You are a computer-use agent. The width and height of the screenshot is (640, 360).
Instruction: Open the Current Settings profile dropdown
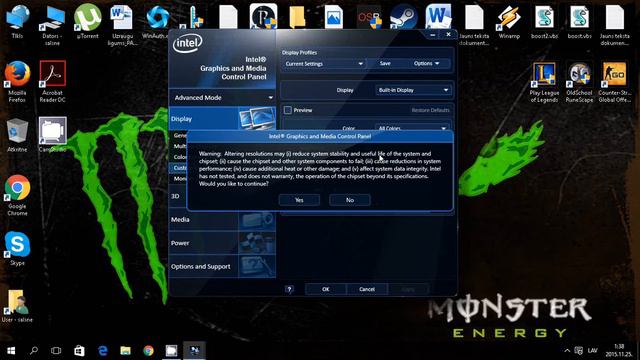click(323, 64)
